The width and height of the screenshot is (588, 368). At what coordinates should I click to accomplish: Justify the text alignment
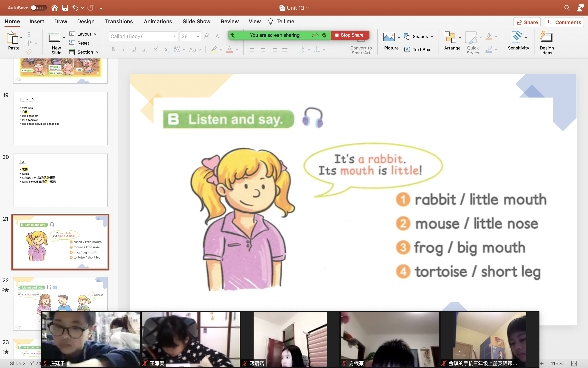(x=285, y=49)
